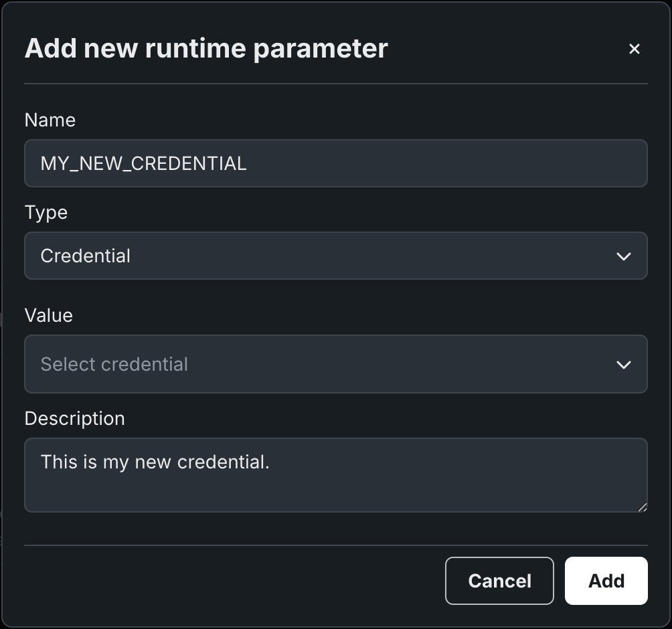Click the Description textarea resize handle
This screenshot has width=672, height=629.
tap(643, 507)
